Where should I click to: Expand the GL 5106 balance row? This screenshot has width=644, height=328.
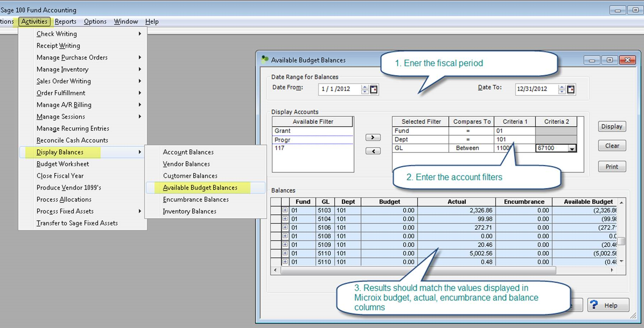tap(285, 228)
